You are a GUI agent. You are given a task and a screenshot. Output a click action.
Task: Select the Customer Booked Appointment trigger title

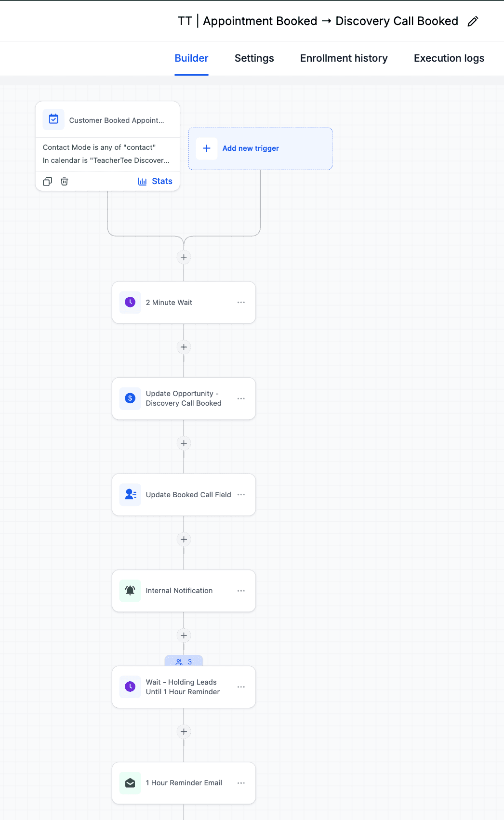tap(117, 120)
